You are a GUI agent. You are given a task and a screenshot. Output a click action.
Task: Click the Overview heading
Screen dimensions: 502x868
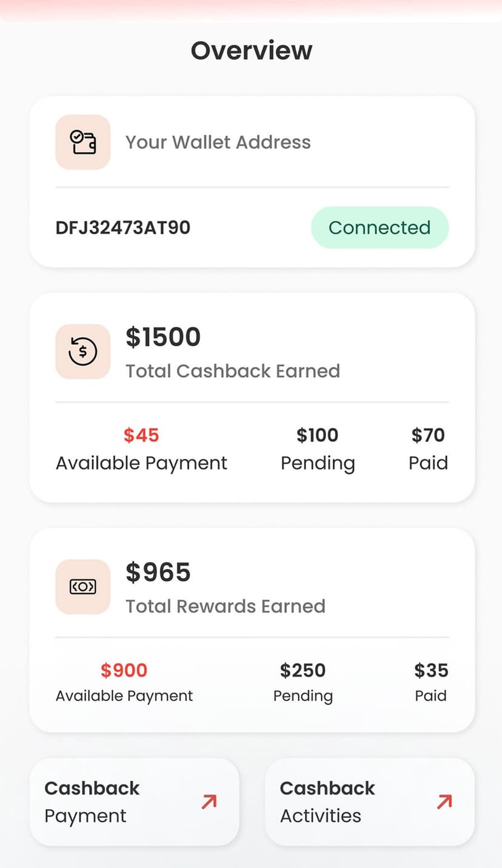coord(252,51)
